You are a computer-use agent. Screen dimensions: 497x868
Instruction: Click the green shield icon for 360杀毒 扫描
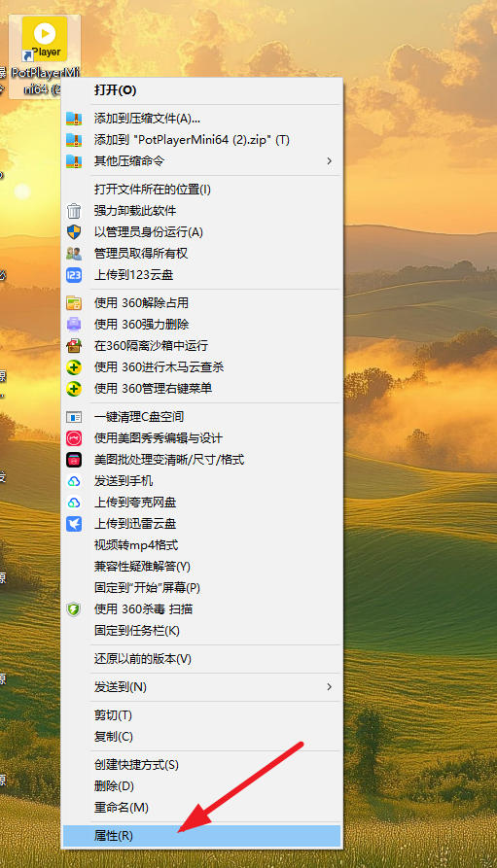[x=74, y=609]
